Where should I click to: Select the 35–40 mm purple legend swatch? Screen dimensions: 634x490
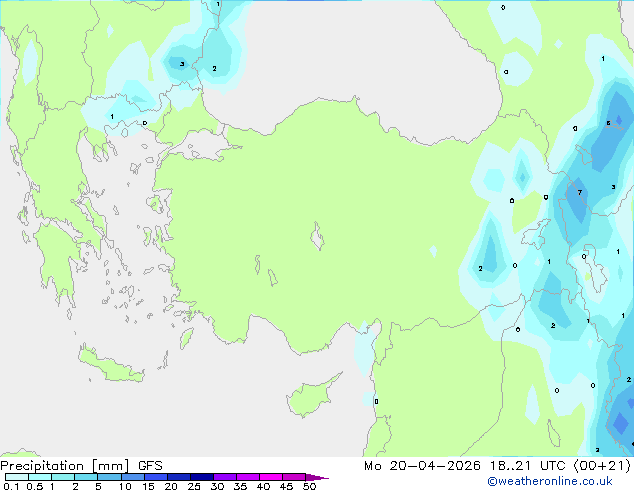coord(247,477)
